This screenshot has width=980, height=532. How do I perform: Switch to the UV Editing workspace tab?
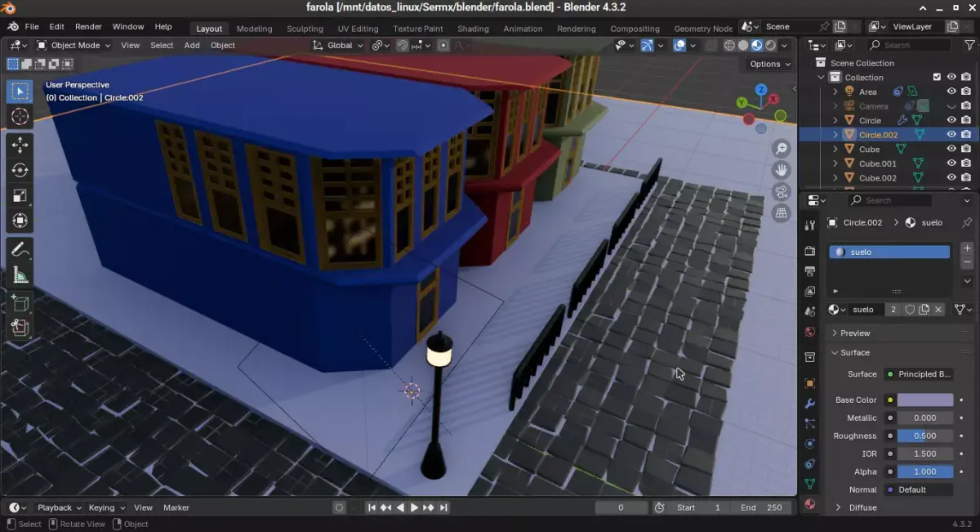pos(358,29)
